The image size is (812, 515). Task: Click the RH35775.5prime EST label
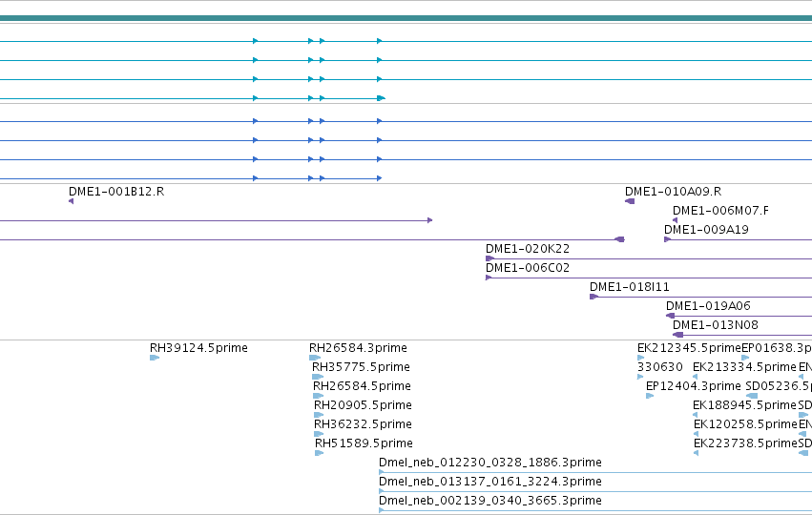tap(361, 367)
